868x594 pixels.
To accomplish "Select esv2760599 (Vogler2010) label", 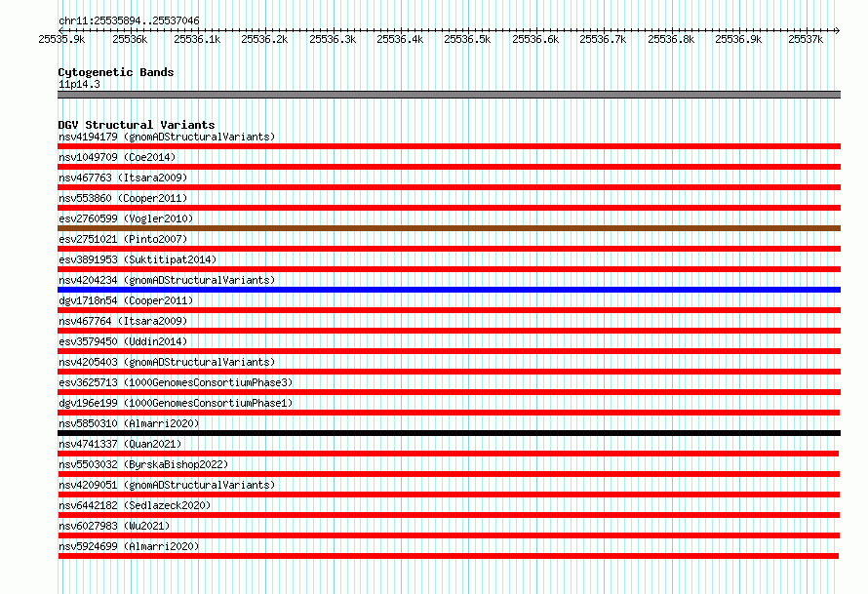I will click(126, 218).
